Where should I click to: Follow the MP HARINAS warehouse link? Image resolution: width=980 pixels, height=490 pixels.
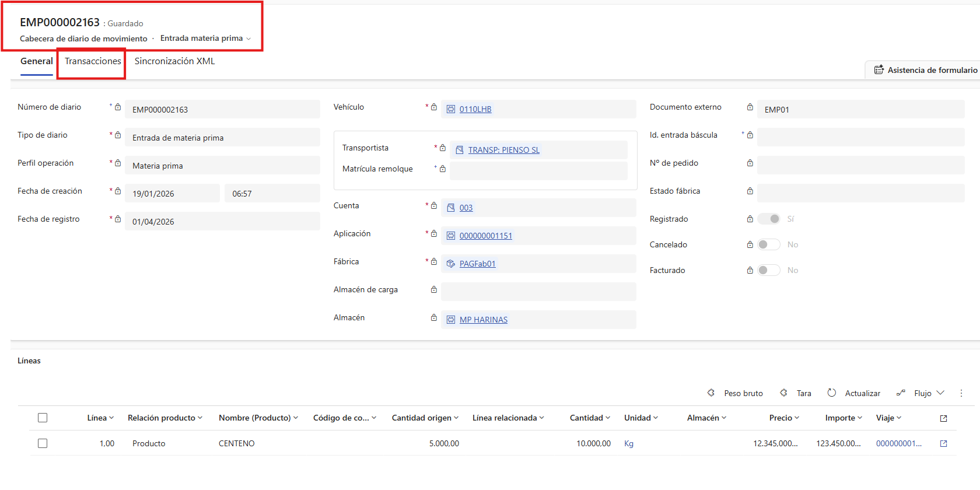pos(483,320)
